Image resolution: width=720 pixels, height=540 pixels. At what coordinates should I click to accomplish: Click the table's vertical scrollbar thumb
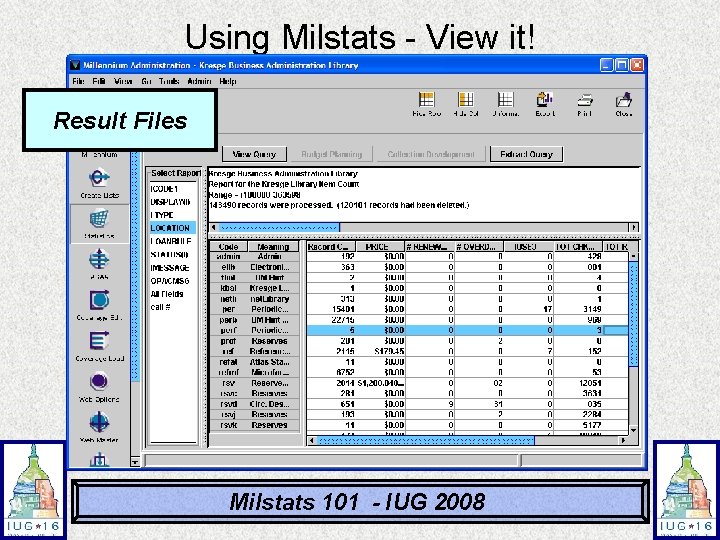(x=633, y=314)
